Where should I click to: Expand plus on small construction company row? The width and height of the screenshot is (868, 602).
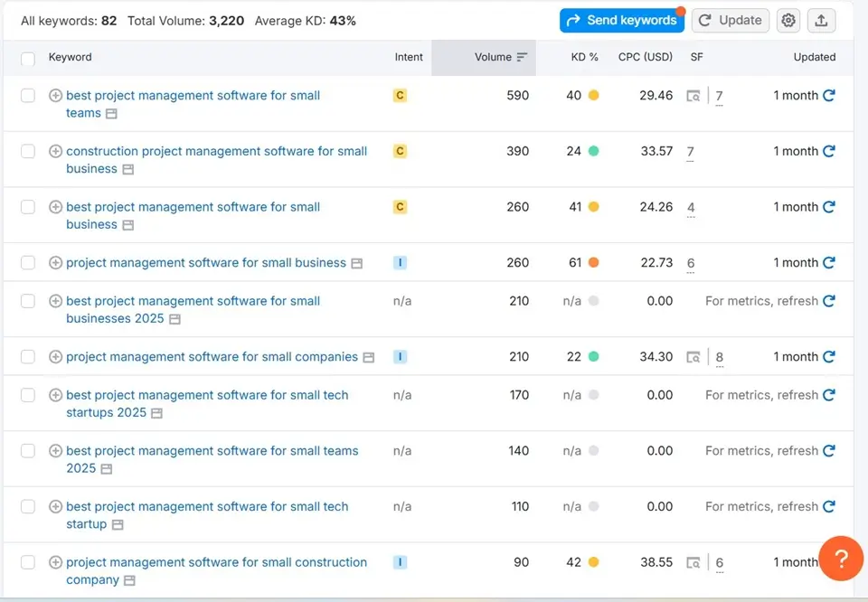pyautogui.click(x=55, y=562)
